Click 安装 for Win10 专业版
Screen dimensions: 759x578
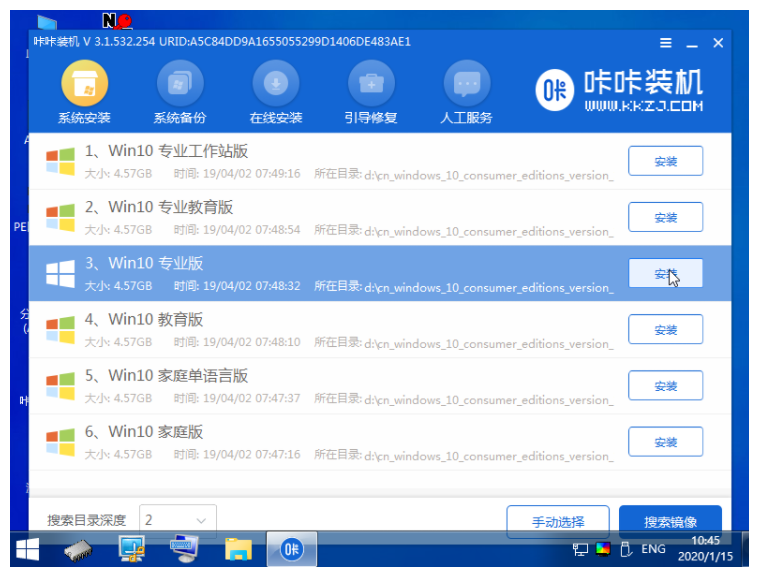click(665, 273)
